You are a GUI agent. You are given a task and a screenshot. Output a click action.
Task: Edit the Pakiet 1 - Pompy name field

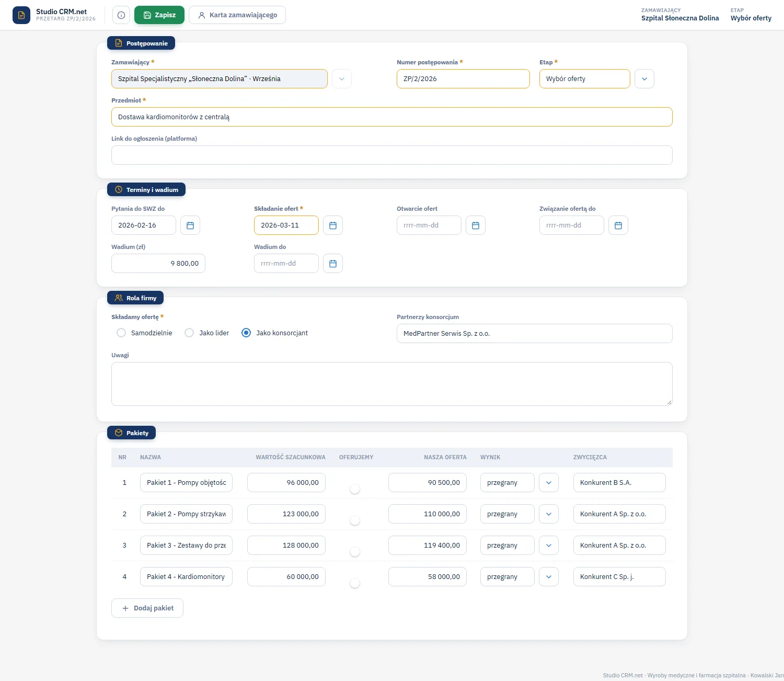[x=186, y=483]
